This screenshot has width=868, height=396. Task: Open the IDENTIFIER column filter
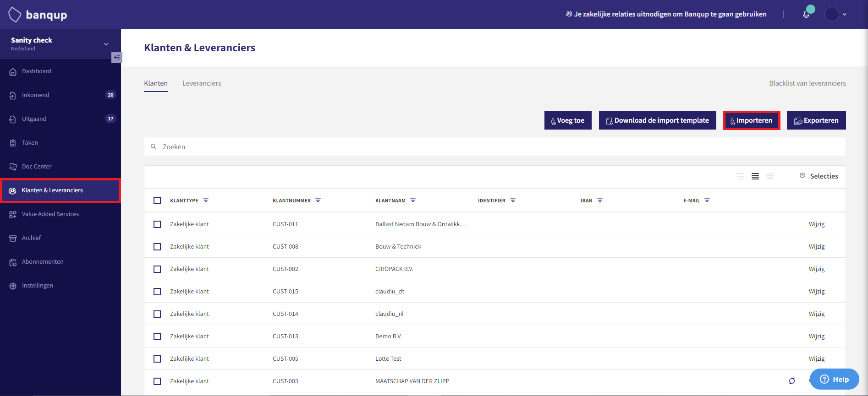(513, 201)
